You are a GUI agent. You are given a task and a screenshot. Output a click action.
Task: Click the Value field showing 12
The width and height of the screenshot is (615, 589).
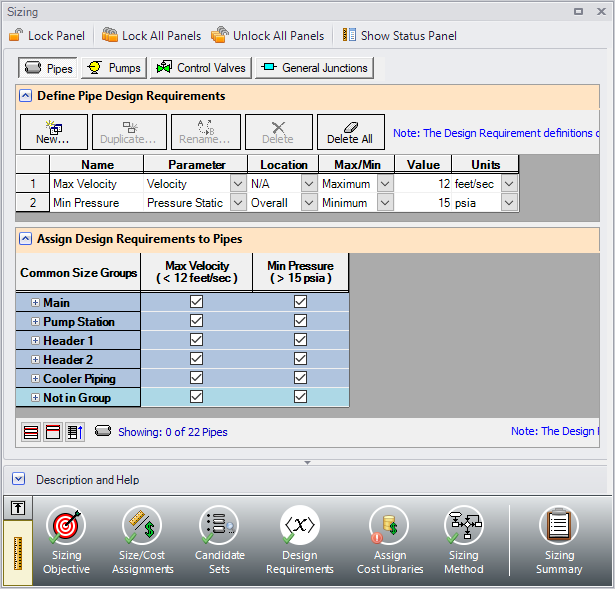tap(423, 184)
